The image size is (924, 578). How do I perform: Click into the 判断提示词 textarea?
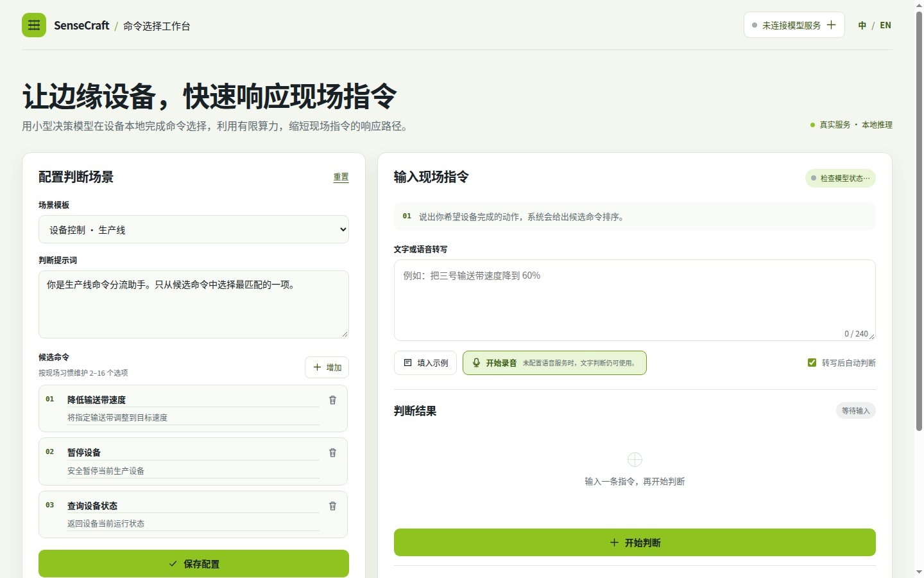(x=194, y=304)
